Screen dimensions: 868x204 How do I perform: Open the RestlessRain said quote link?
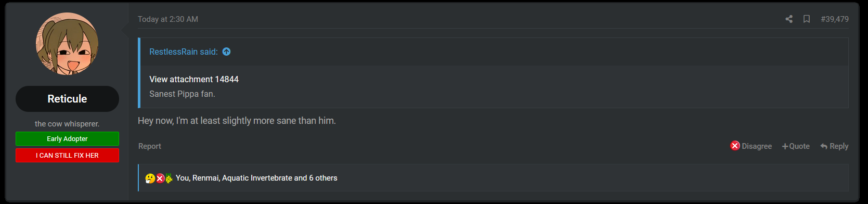184,52
